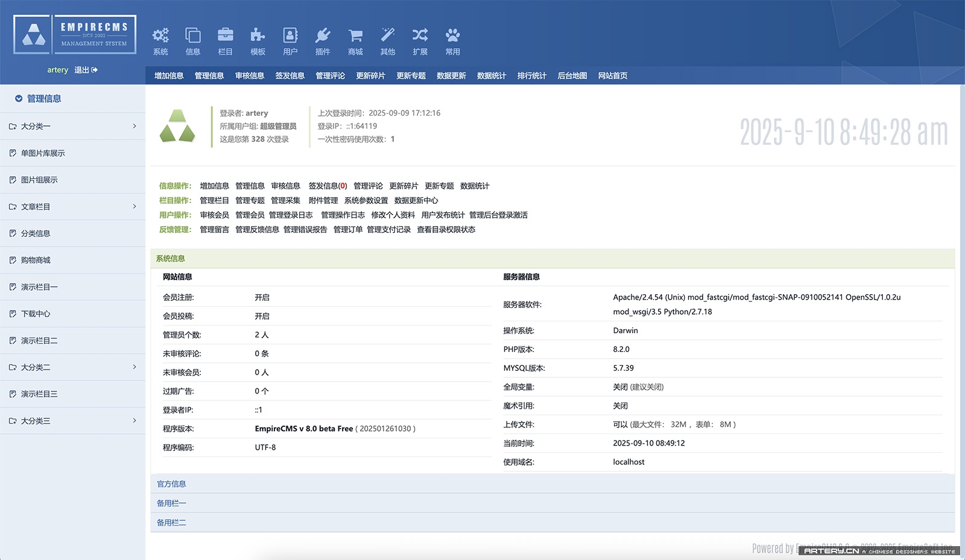The width and height of the screenshot is (965, 560).
Task: Select the 常用 favorites icon
Action: [452, 39]
